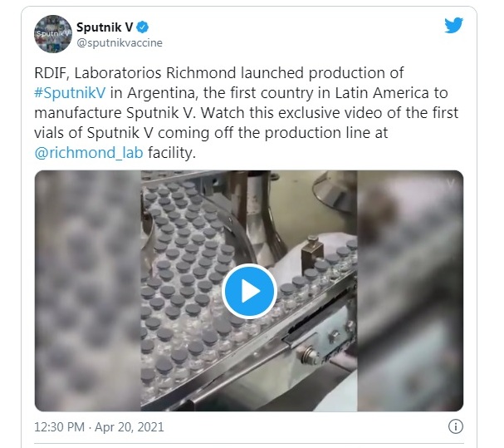Click the word Argentina in the tweet

(161, 93)
